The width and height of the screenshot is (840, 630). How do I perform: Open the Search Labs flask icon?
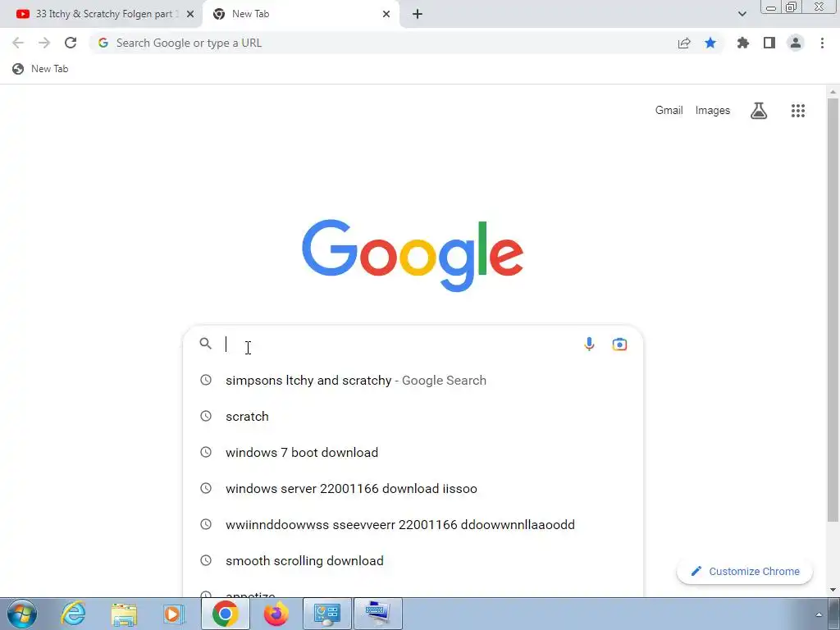(759, 111)
